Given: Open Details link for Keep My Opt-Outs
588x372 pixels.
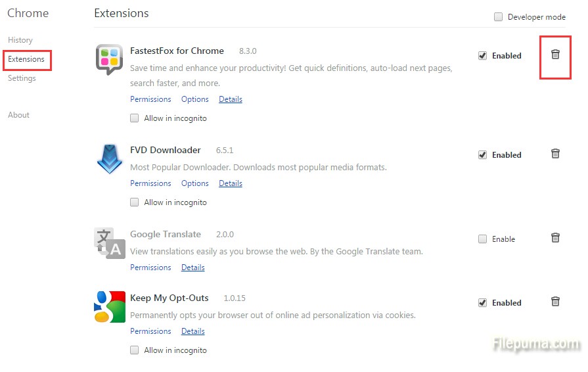Looking at the screenshot, I should (x=193, y=331).
